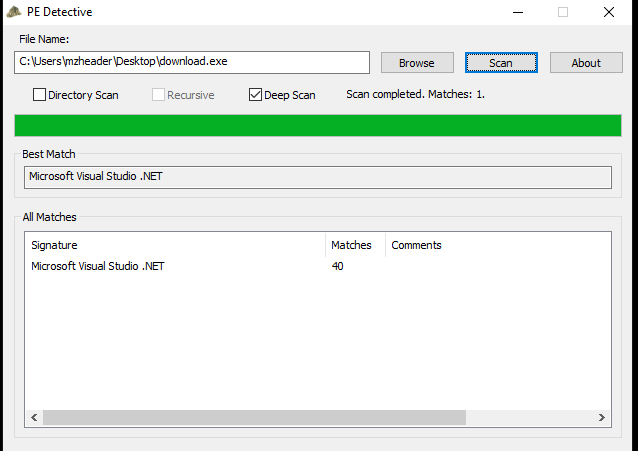Open the About dialog
This screenshot has width=638, height=451.
coord(586,63)
